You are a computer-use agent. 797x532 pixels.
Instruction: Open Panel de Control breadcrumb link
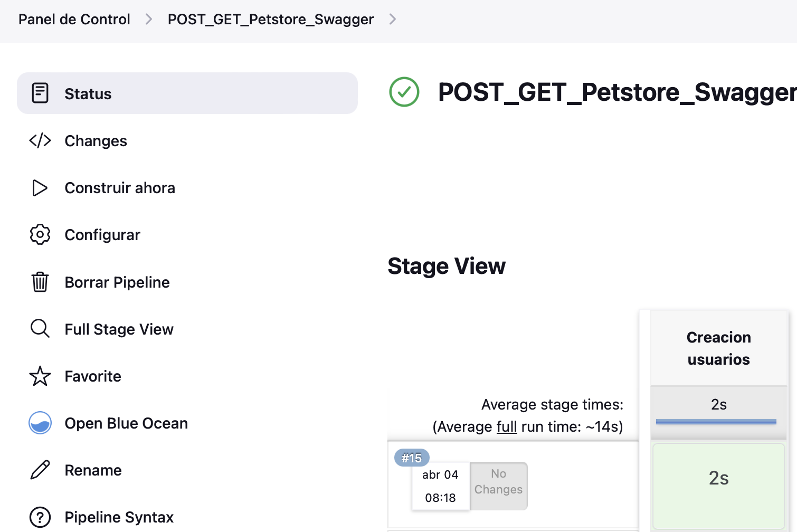click(x=74, y=20)
